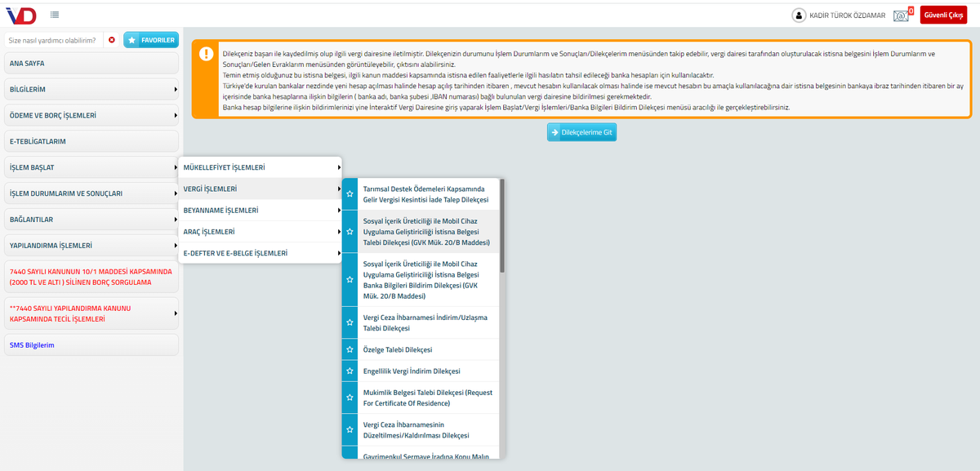980x471 pixels.
Task: Star Vergi Ceza İhbarnamesi İndirim/Uzlaşma Talebi
Action: pyautogui.click(x=350, y=322)
